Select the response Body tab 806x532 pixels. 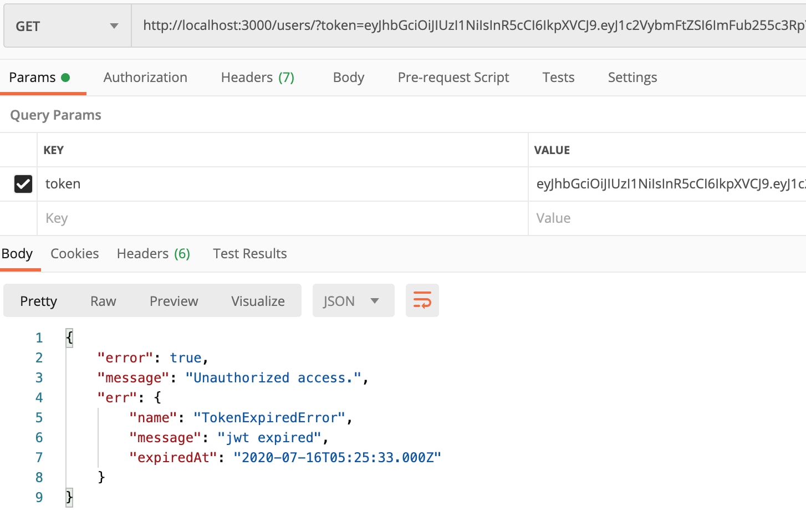(x=17, y=254)
